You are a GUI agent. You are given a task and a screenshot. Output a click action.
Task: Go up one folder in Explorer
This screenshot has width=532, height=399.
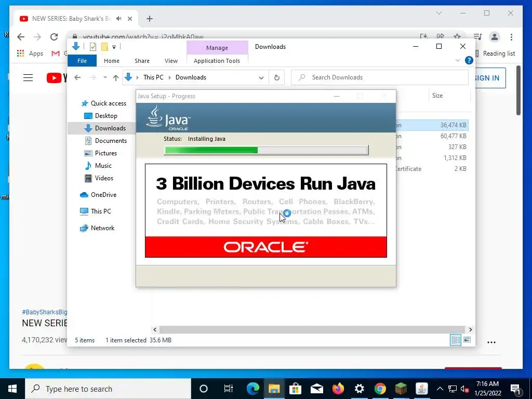[116, 78]
